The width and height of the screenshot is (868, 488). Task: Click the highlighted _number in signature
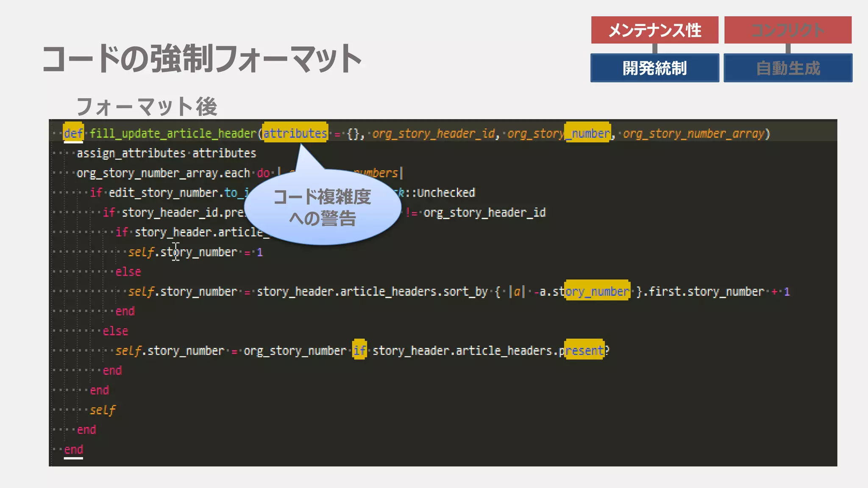pos(588,133)
